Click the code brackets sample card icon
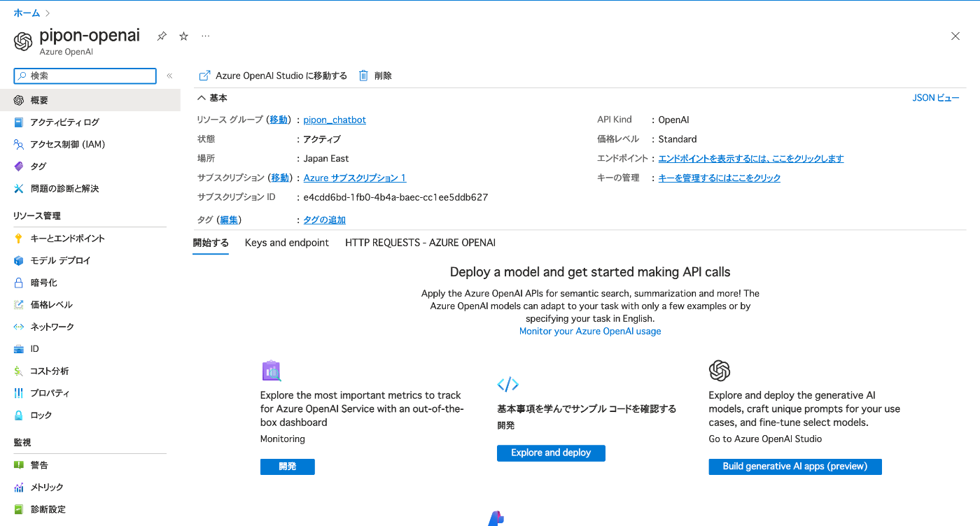The height and width of the screenshot is (526, 980). (507, 384)
